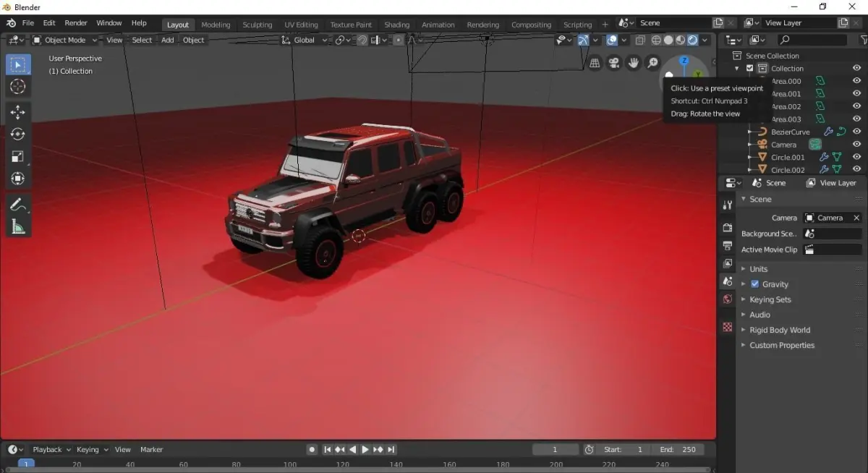Image resolution: width=868 pixels, height=473 pixels.
Task: Switch to the UV Editing workspace tab
Action: click(x=301, y=25)
